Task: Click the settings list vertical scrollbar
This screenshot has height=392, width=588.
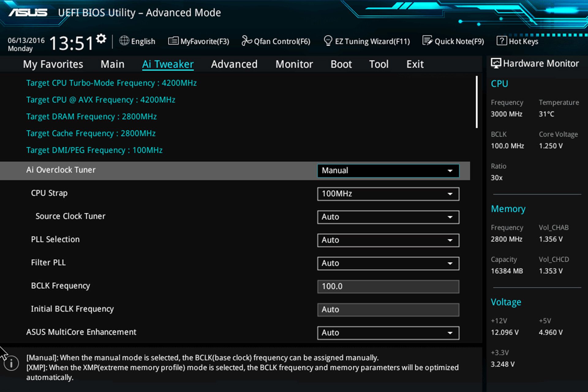Action: click(x=477, y=102)
